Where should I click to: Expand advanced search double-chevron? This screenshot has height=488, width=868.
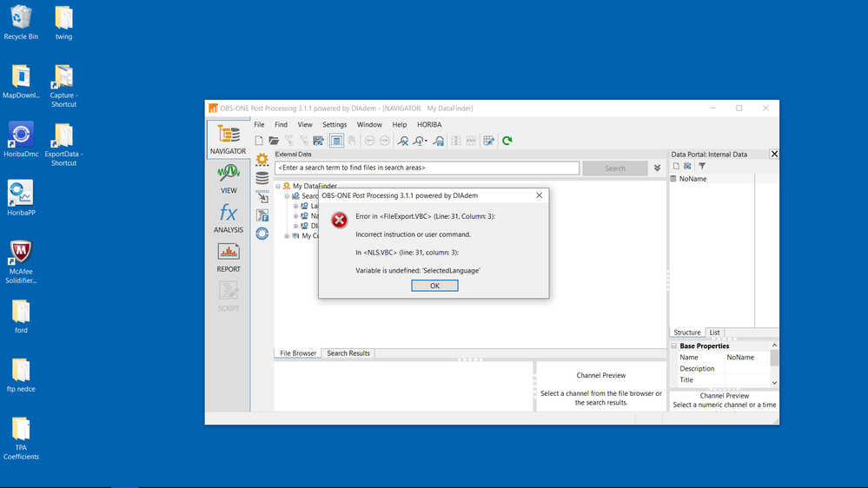[x=657, y=168]
